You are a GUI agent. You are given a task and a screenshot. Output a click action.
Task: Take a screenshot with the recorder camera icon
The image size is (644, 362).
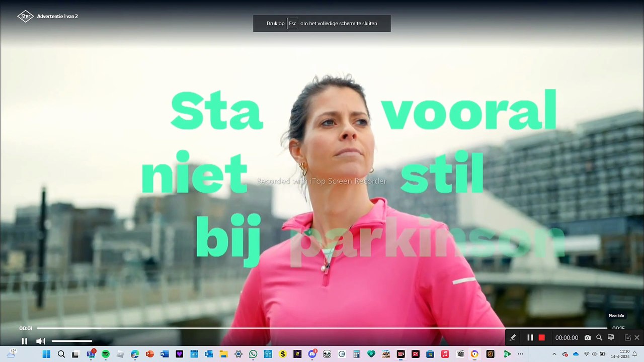[588, 338]
